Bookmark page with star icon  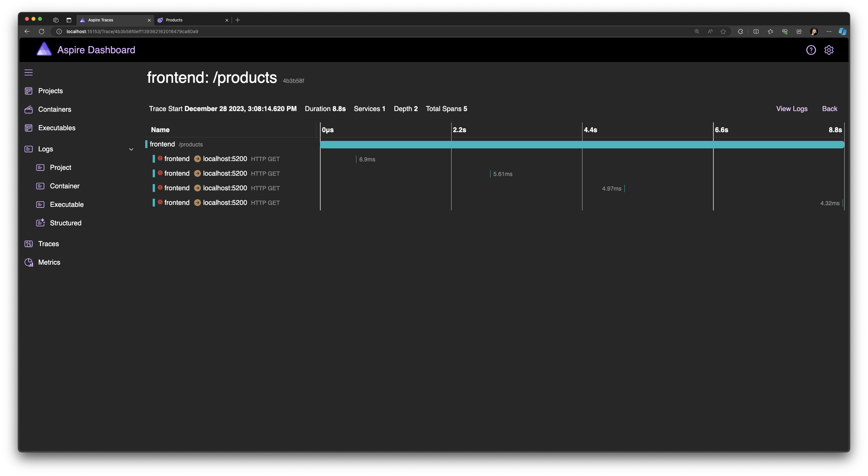click(723, 31)
